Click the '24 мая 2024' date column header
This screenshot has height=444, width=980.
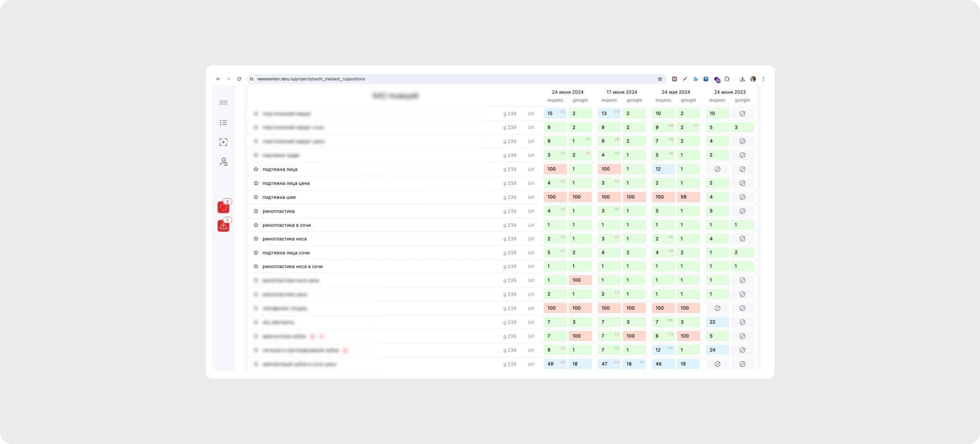click(x=676, y=92)
